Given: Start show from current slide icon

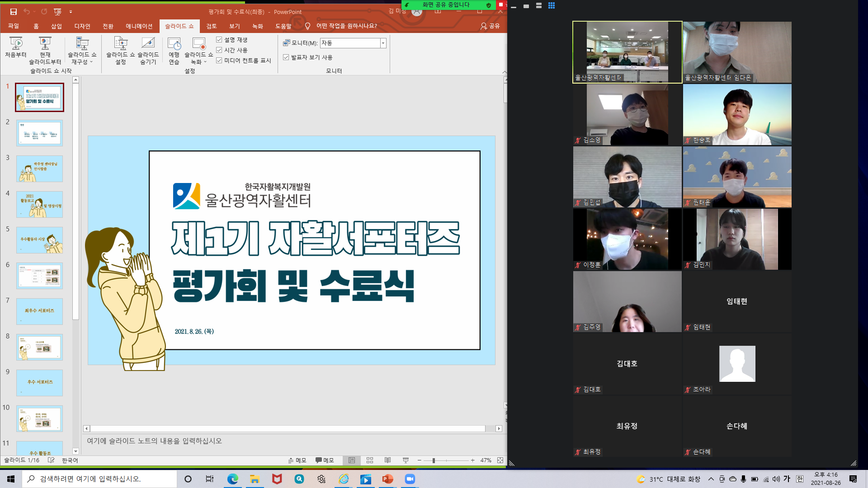Looking at the screenshot, I should pos(45,43).
